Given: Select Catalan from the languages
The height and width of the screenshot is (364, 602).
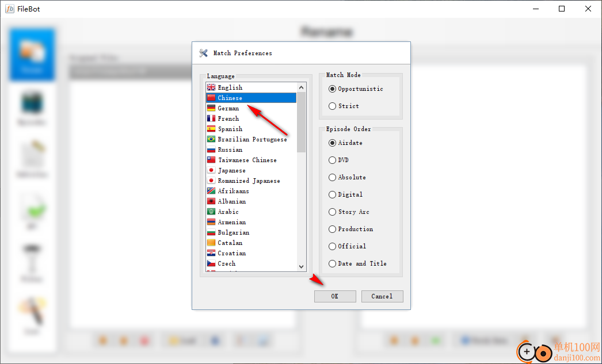Looking at the screenshot, I should coord(251,243).
